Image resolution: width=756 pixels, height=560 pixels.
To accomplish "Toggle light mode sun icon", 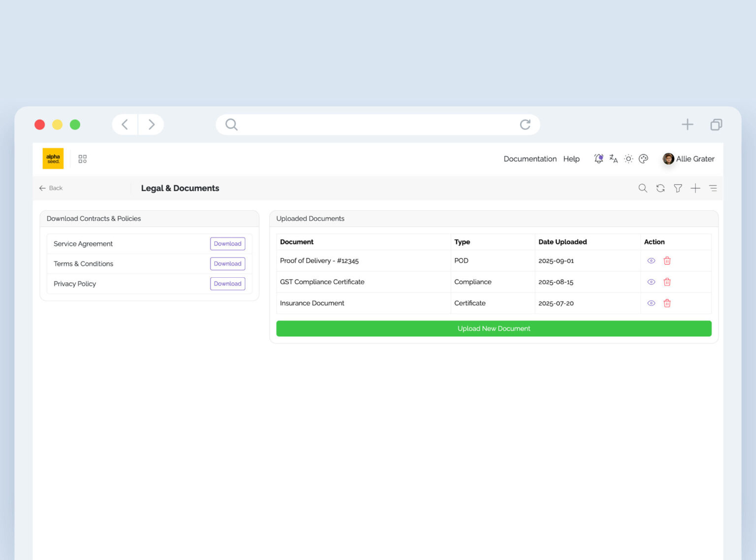I will pos(629,159).
